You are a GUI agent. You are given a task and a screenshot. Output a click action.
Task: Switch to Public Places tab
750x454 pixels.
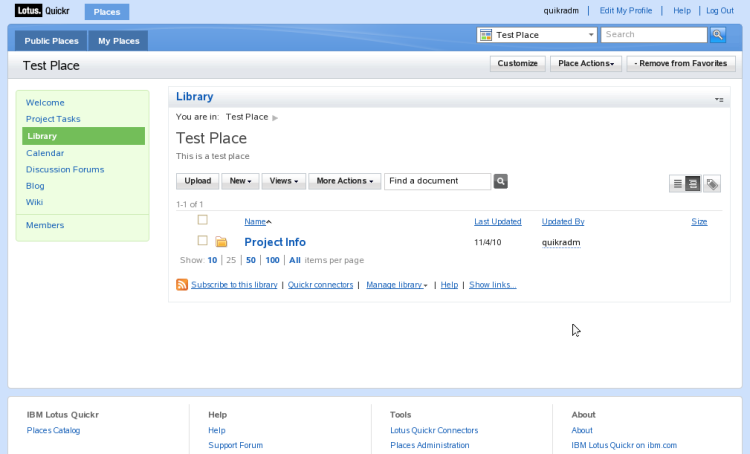(x=51, y=41)
